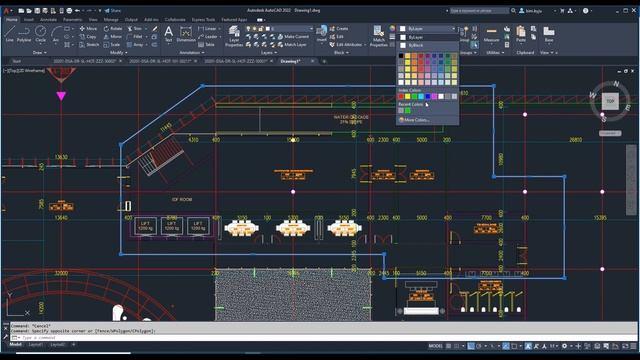The width and height of the screenshot is (640, 360).
Task: Click Make Current layer button
Action: pos(293,37)
